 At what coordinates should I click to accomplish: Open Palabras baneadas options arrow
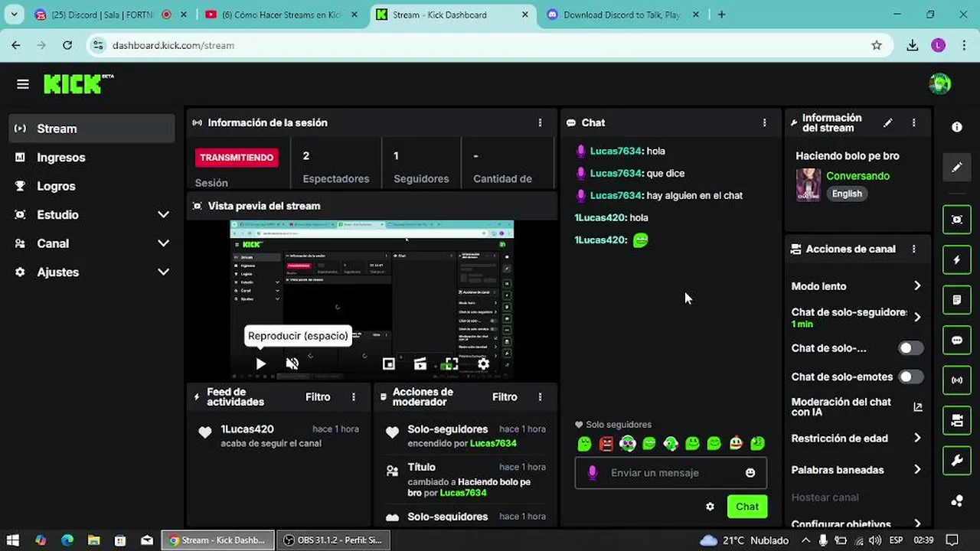click(x=917, y=470)
